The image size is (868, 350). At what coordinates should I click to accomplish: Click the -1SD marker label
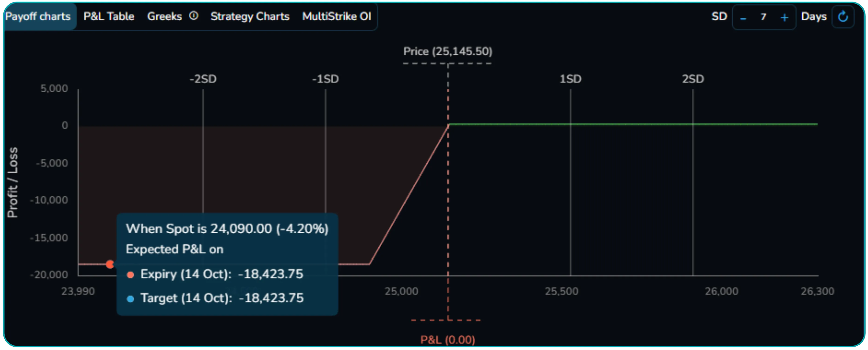tap(325, 79)
